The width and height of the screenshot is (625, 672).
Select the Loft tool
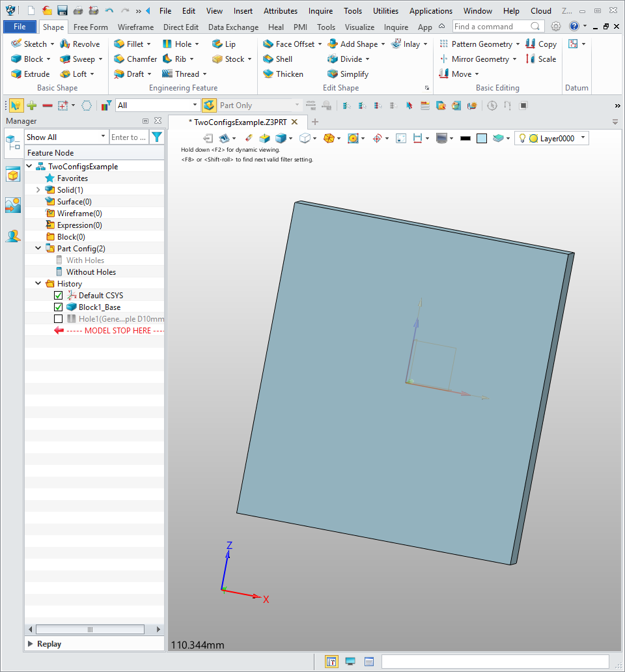(x=74, y=74)
